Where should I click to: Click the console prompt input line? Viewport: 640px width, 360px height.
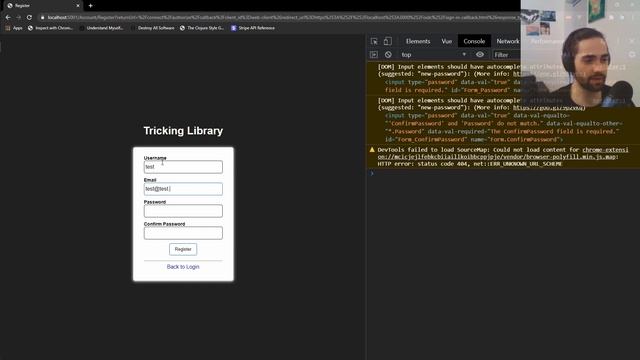coord(504,173)
